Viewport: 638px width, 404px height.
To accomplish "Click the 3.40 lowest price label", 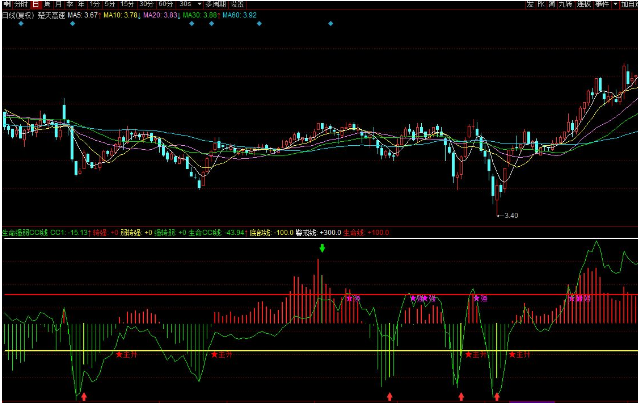I will (510, 216).
